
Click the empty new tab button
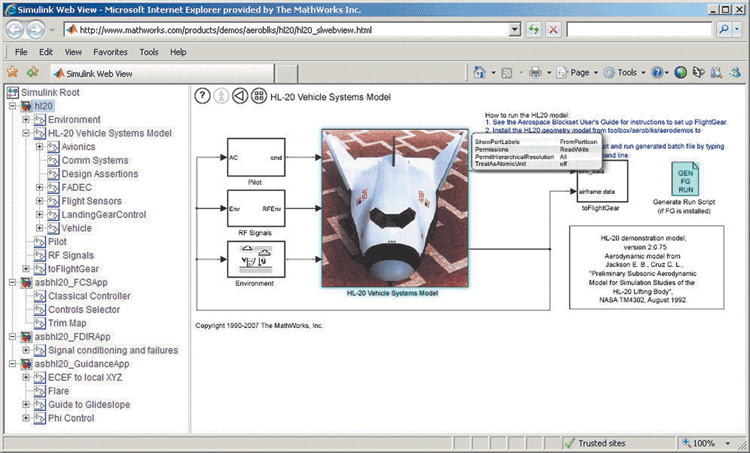287,74
